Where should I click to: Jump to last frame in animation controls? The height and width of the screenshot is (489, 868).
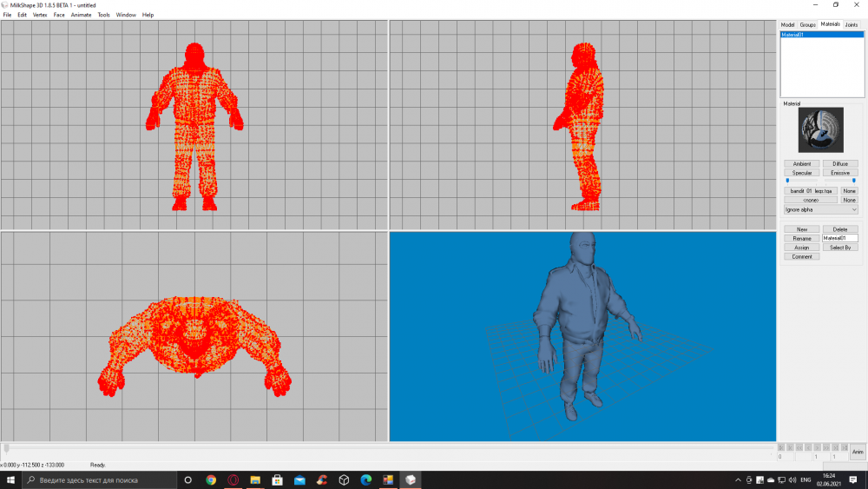pos(845,447)
